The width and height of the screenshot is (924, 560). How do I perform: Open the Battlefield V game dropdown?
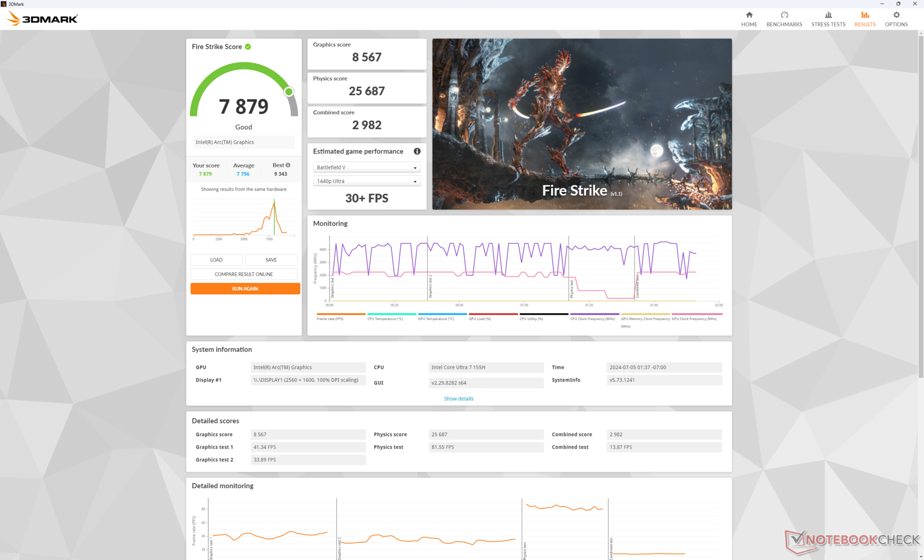[366, 167]
